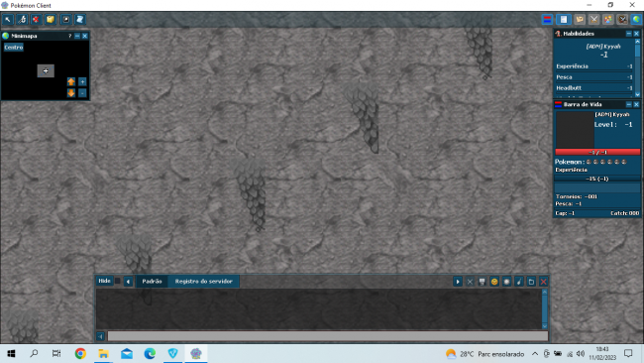Click the window copy icon in chat toolbar
The height and width of the screenshot is (363, 644).
pos(531,282)
